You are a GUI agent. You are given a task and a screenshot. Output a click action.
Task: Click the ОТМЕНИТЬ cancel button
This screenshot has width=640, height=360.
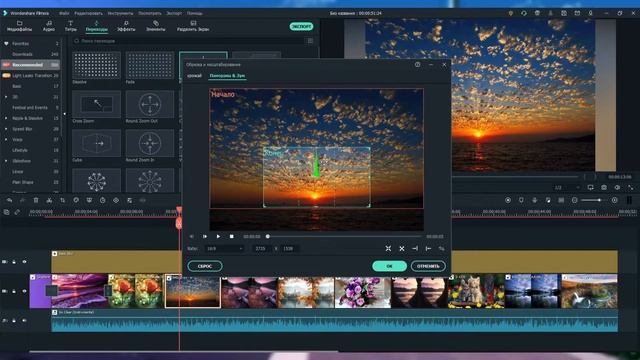(x=428, y=266)
